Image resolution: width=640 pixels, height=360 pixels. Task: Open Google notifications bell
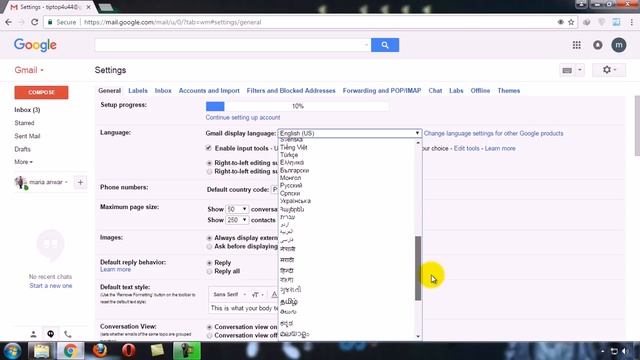point(598,45)
